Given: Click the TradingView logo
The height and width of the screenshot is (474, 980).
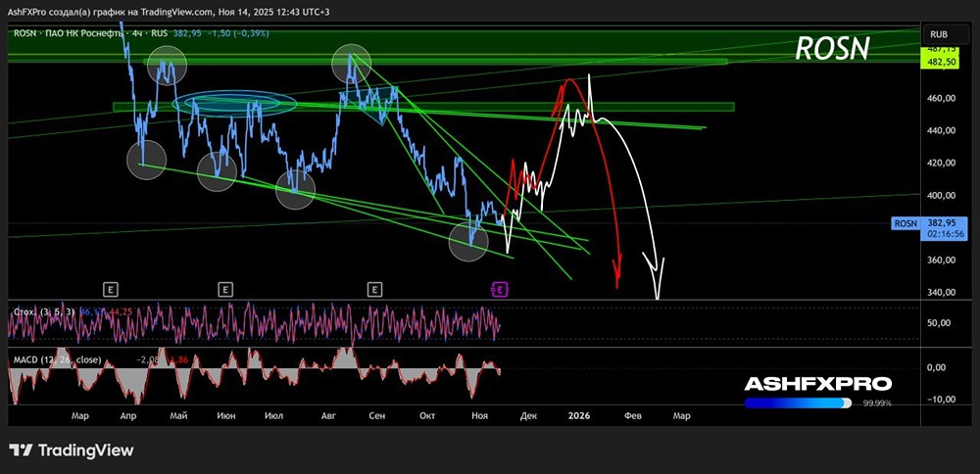Looking at the screenshot, I should pos(72,450).
